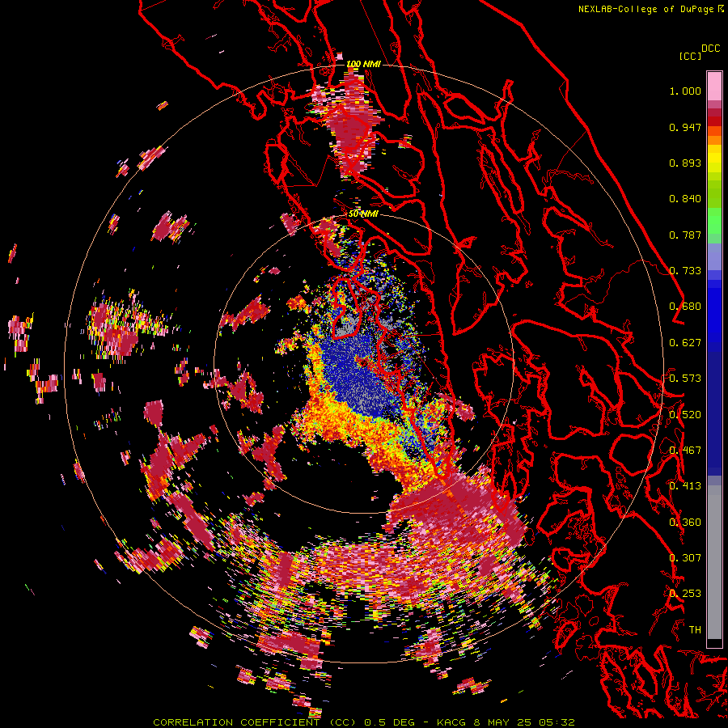The image size is (728, 728).
Task: Click the 0.840 scale value
Action: 685,199
